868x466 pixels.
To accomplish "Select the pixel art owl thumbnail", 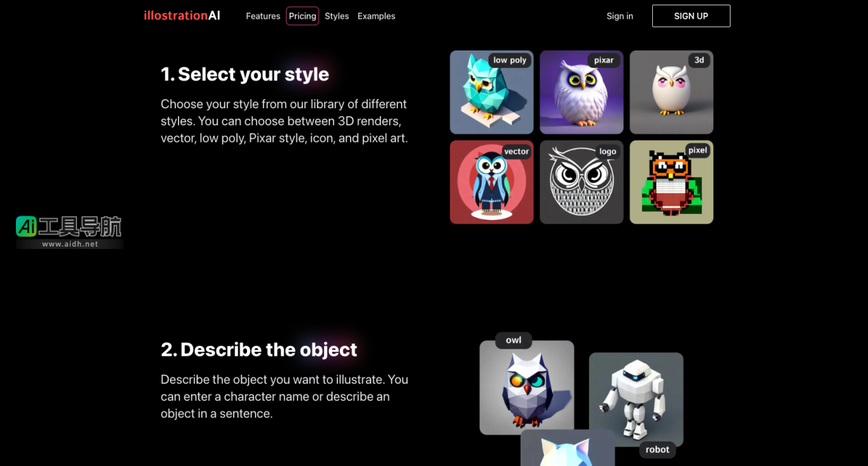I will [671, 183].
